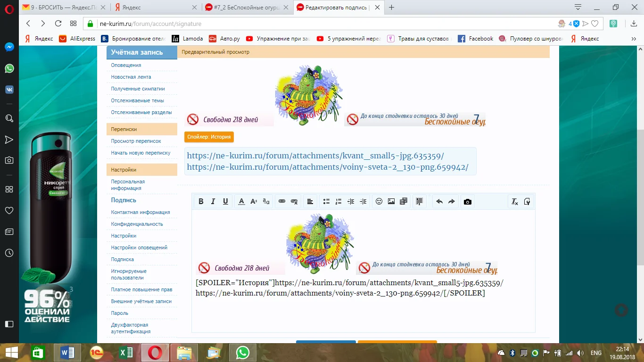This screenshot has height=362, width=644.
Task: Switch to the Яндекс Почта БРОСИТЬ tab
Action: coord(65,8)
